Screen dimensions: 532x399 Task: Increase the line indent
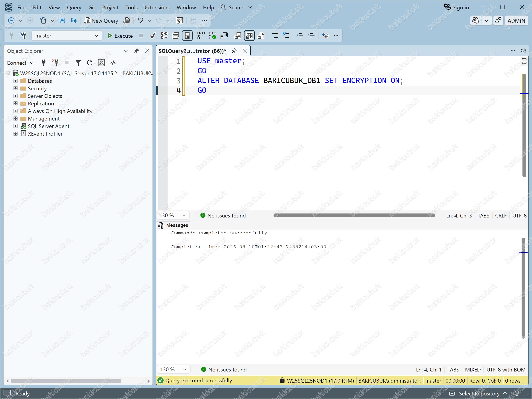(311, 36)
